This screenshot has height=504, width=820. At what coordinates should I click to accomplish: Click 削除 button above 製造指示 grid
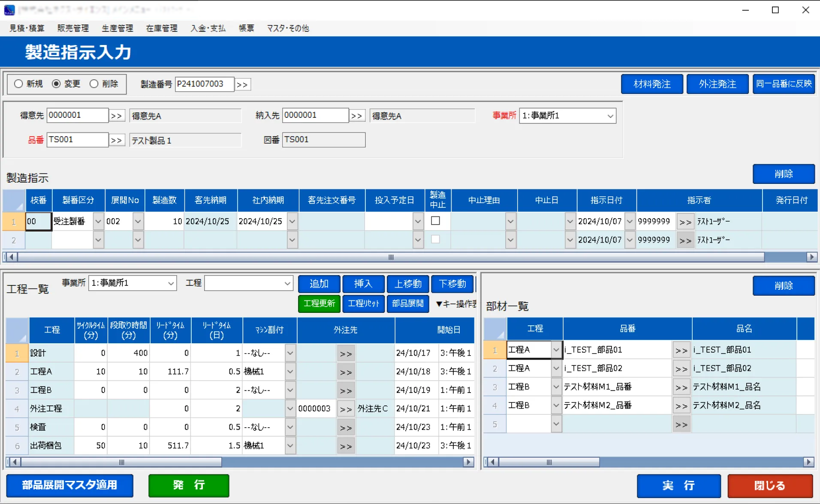tap(784, 174)
